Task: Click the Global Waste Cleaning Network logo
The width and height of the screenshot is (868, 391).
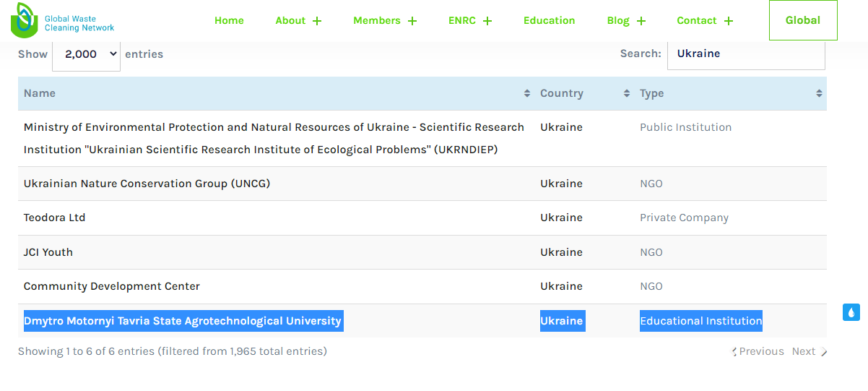Action: coord(62,21)
